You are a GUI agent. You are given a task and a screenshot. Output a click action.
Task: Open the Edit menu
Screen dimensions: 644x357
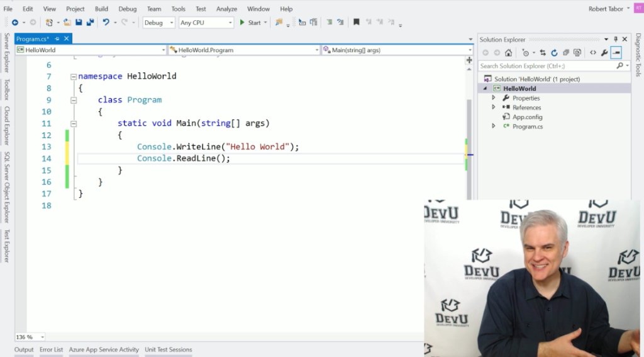point(28,9)
